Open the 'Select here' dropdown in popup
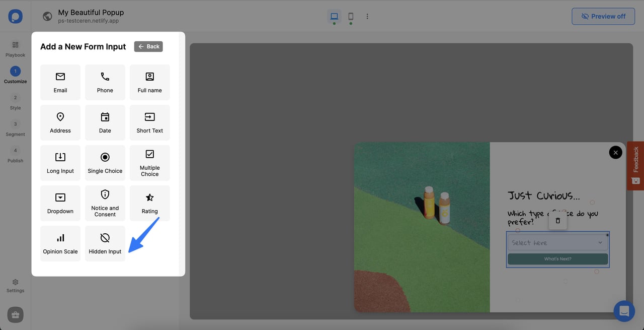644x330 pixels. (x=557, y=242)
